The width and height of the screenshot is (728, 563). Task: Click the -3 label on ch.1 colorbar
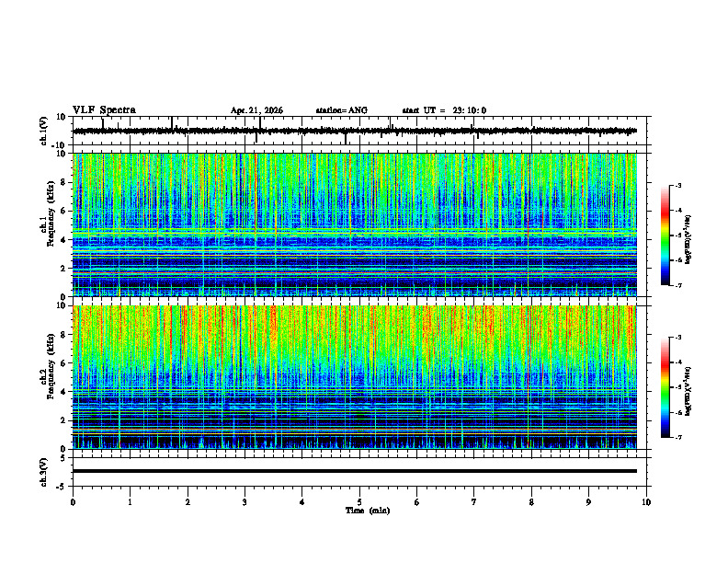pyautogui.click(x=677, y=186)
